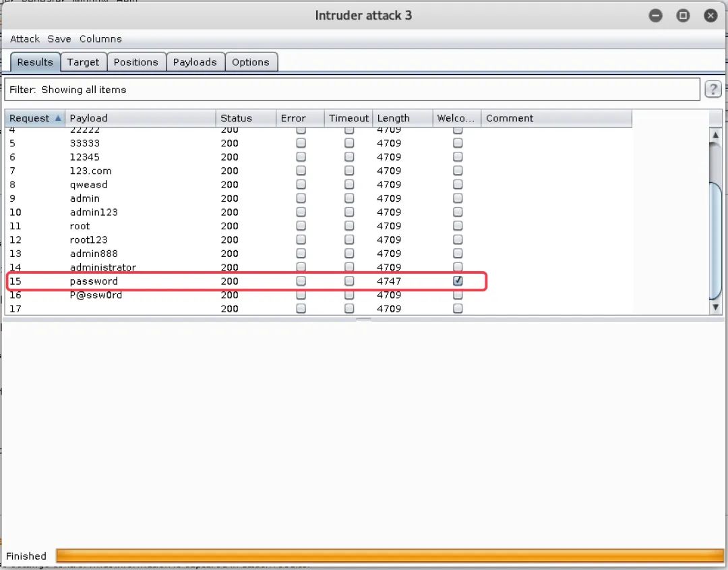Toggle Welco checkbox for payload root123

(x=458, y=239)
